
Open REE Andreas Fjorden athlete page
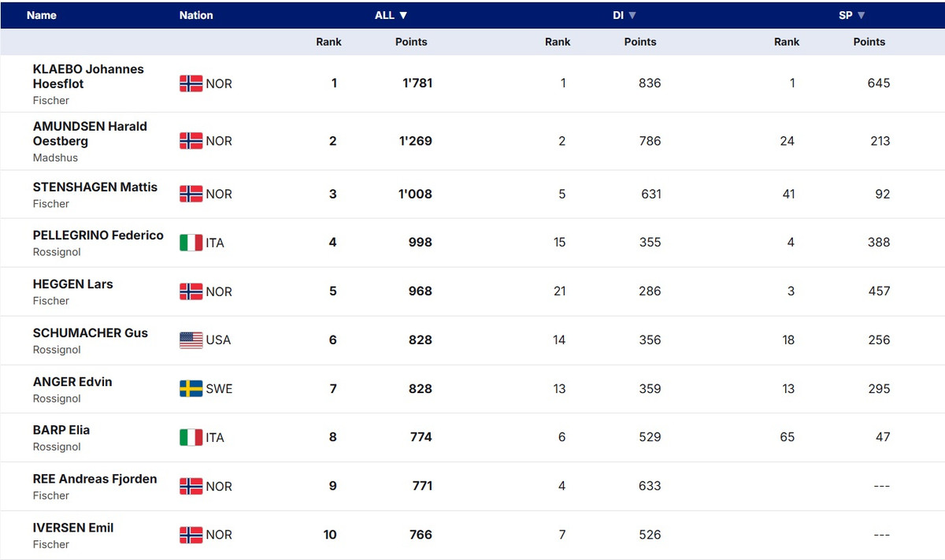(x=94, y=479)
